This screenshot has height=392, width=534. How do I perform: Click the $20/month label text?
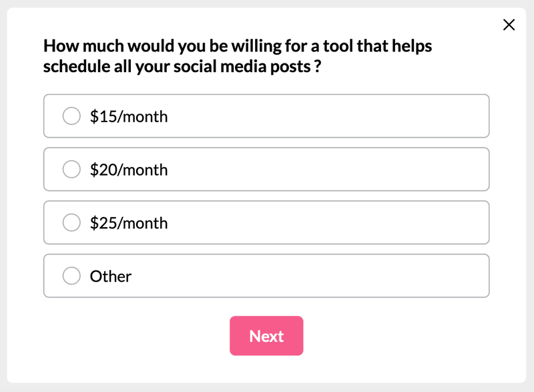coord(128,169)
